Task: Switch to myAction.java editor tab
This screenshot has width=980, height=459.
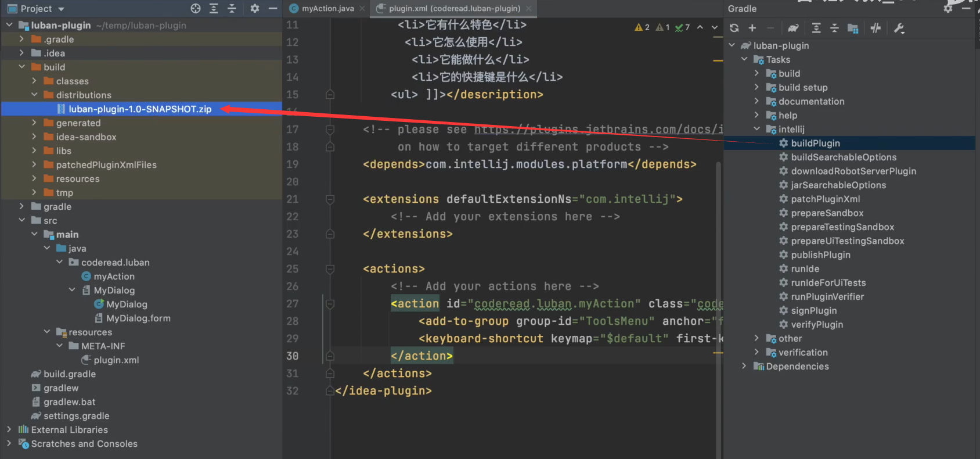Action: click(x=327, y=8)
